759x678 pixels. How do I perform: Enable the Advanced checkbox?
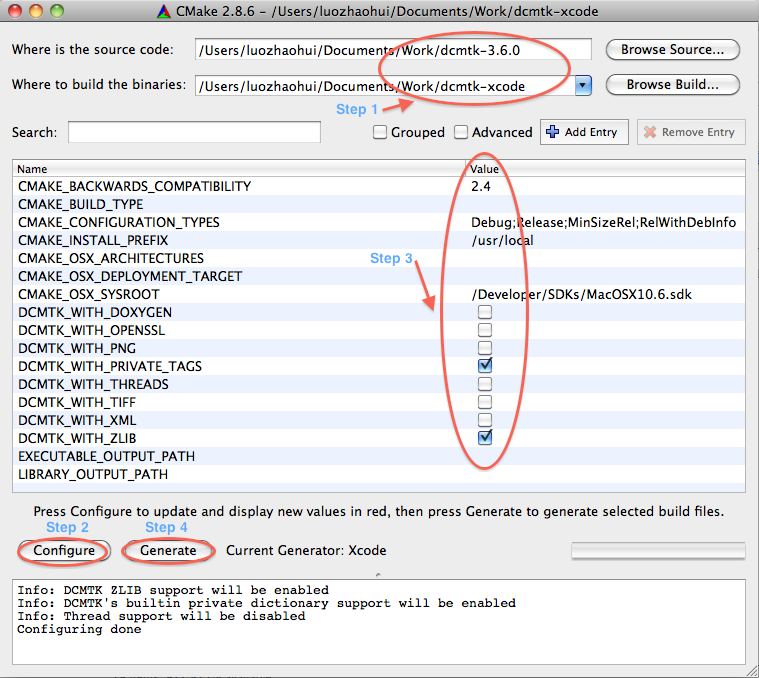coord(461,132)
